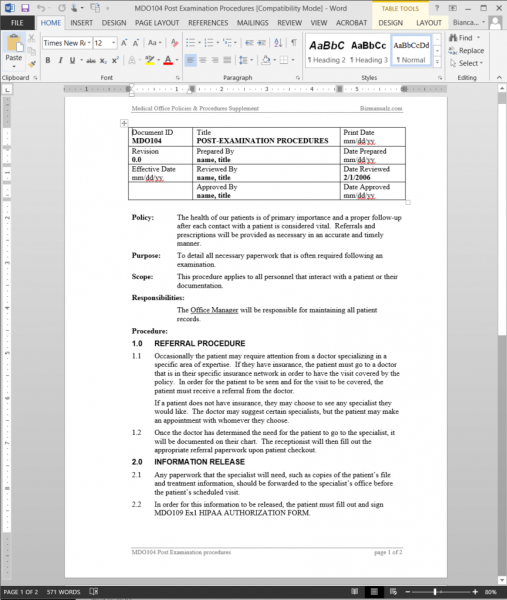Screen dimensions: 507x600
Task: Click the vertical scrollbar thumb
Action: 502,220
